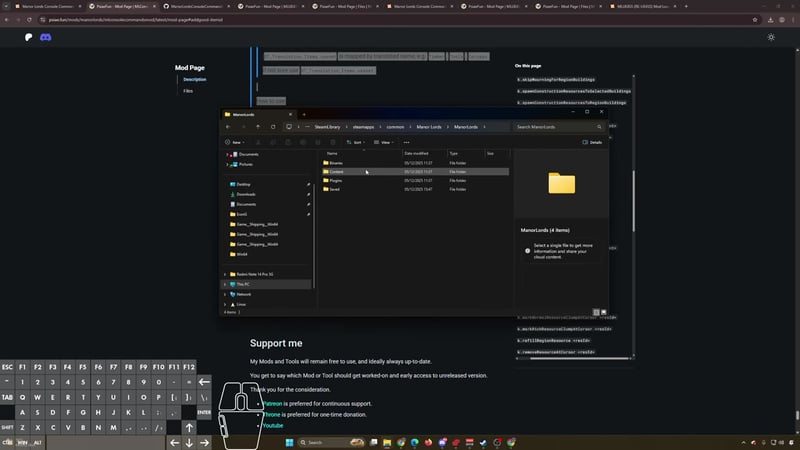Open the Youtube link

tap(273, 426)
